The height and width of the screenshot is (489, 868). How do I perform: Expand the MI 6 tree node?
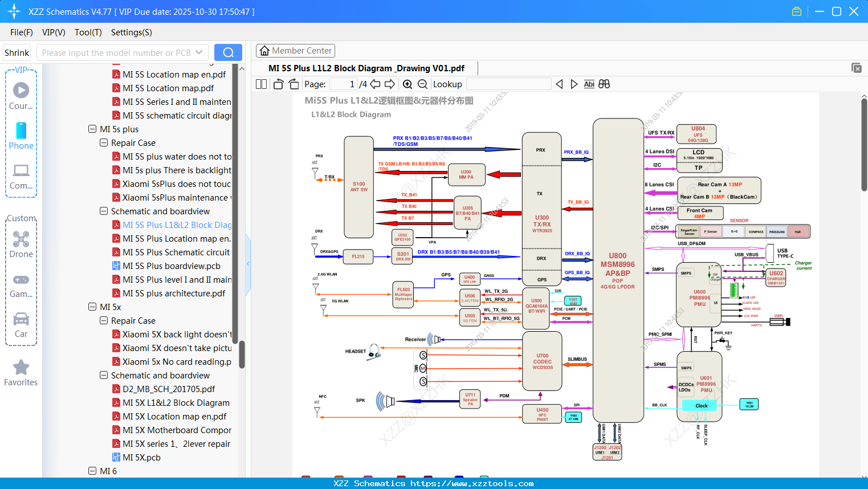92,471
